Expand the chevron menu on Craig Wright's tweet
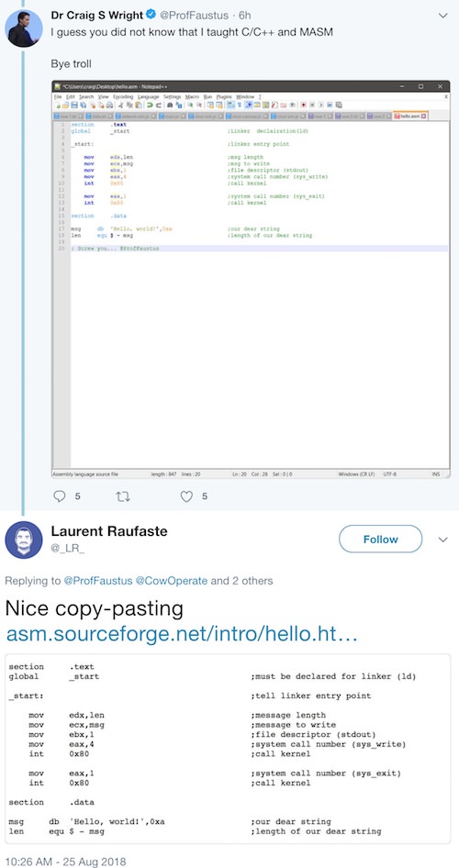Viewport: 459px width, 868px height. coord(443,16)
